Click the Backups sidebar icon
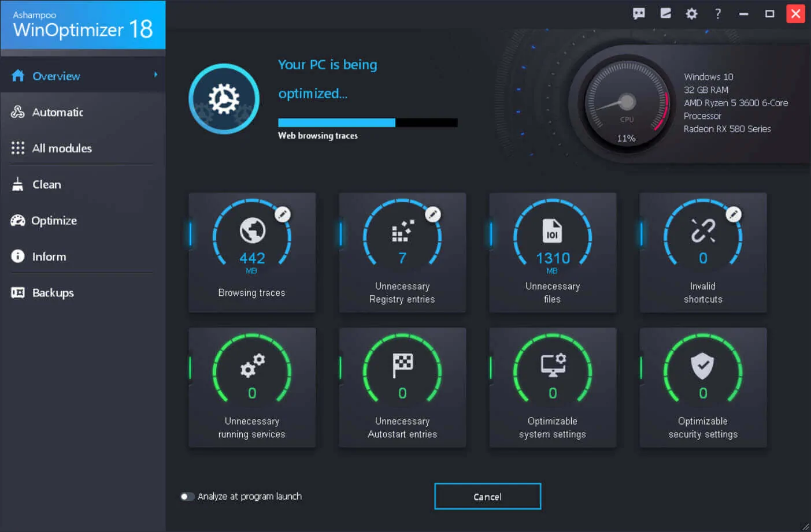Screen dimensions: 811x532 tap(18, 292)
